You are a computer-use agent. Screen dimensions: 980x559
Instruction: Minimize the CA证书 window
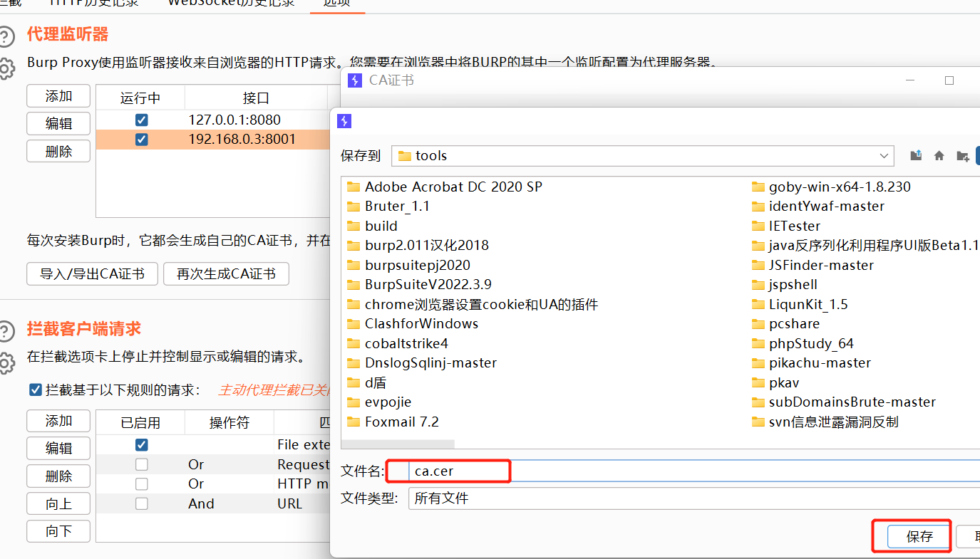tap(911, 80)
